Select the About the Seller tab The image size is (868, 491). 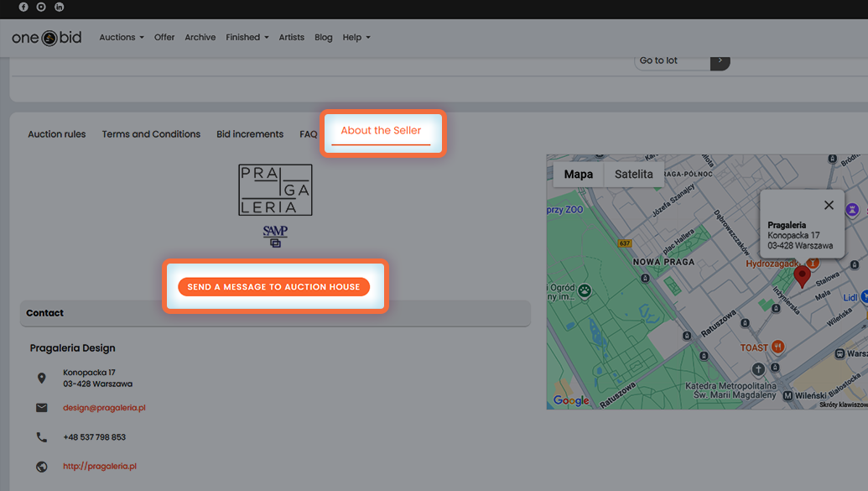click(x=381, y=131)
